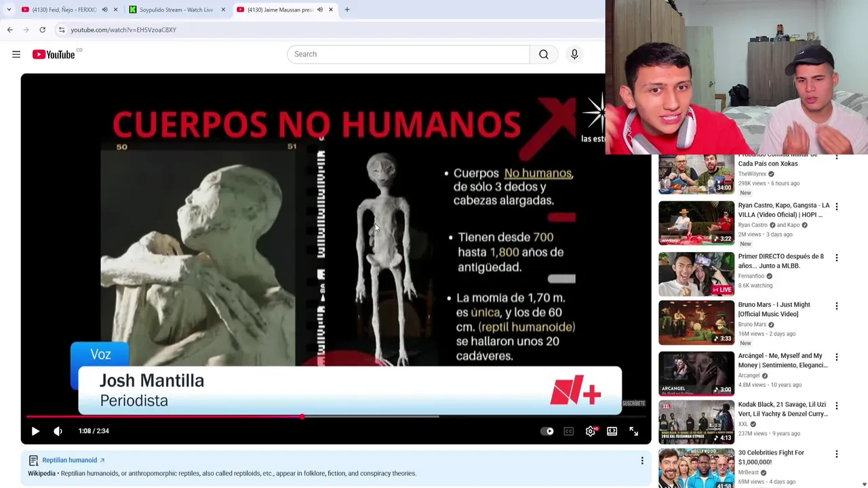Open a new browser tab
Image resolution: width=868 pixels, height=488 pixels.
347,9
